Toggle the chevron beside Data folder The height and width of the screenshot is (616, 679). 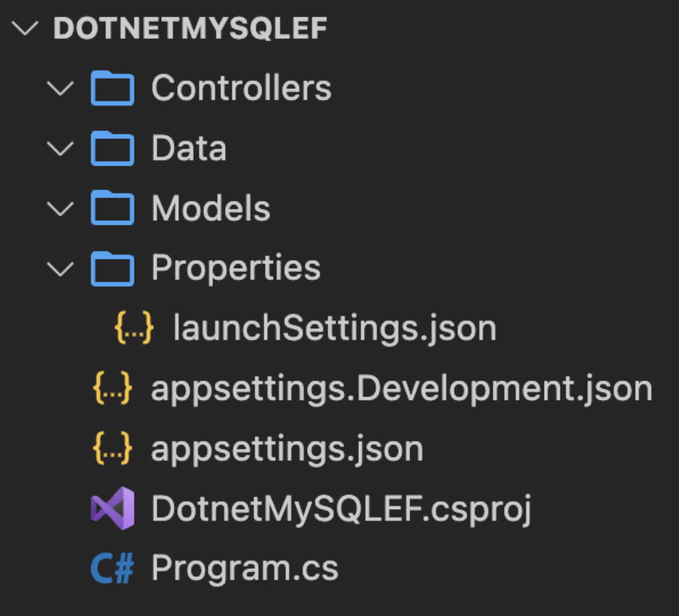[x=61, y=148]
